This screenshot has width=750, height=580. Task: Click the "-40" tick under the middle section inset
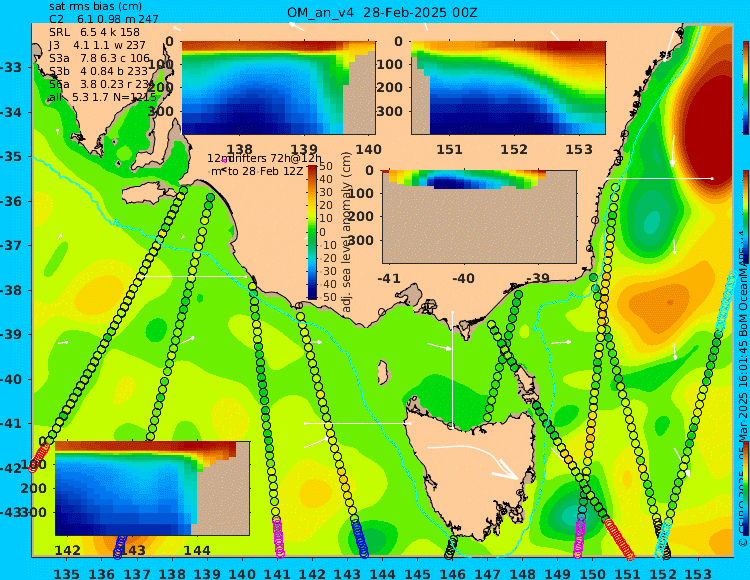click(x=463, y=278)
